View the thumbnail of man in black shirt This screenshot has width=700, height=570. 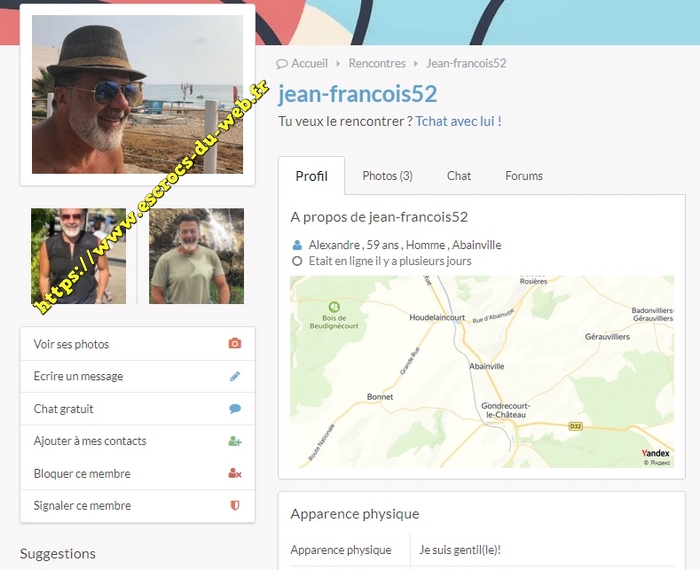(78, 256)
